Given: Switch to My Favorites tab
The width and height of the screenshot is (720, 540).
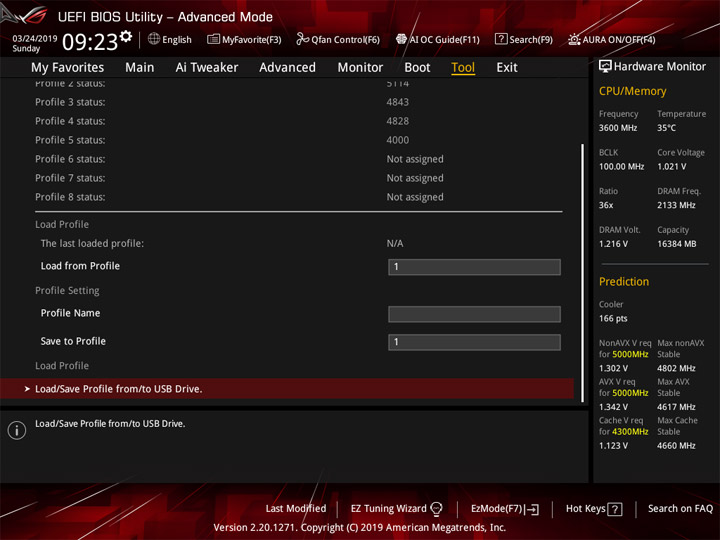Looking at the screenshot, I should [x=68, y=68].
